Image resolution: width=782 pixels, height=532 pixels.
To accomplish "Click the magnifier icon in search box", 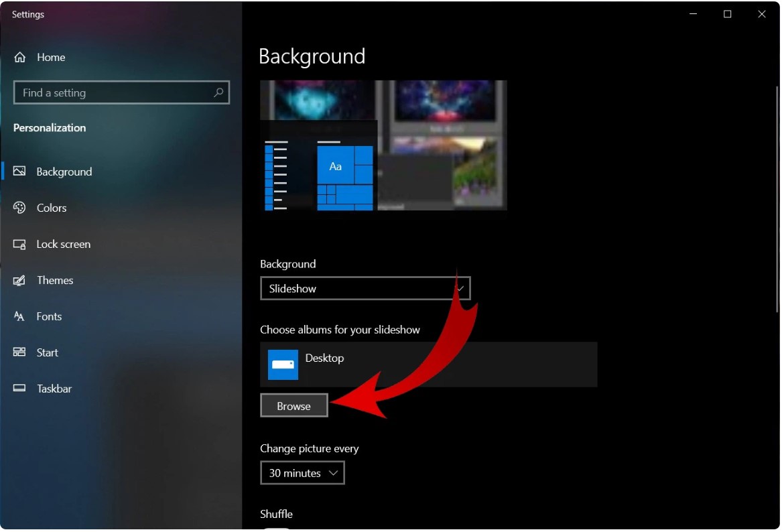I will point(218,92).
